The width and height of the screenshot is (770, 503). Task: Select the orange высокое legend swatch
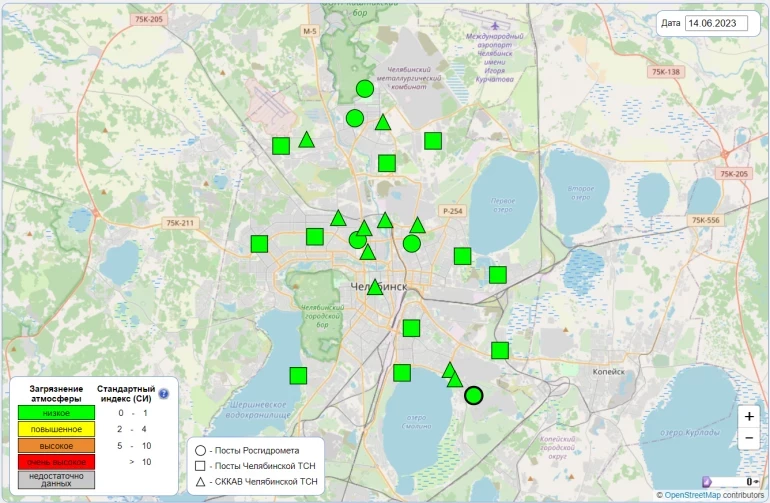(x=56, y=446)
